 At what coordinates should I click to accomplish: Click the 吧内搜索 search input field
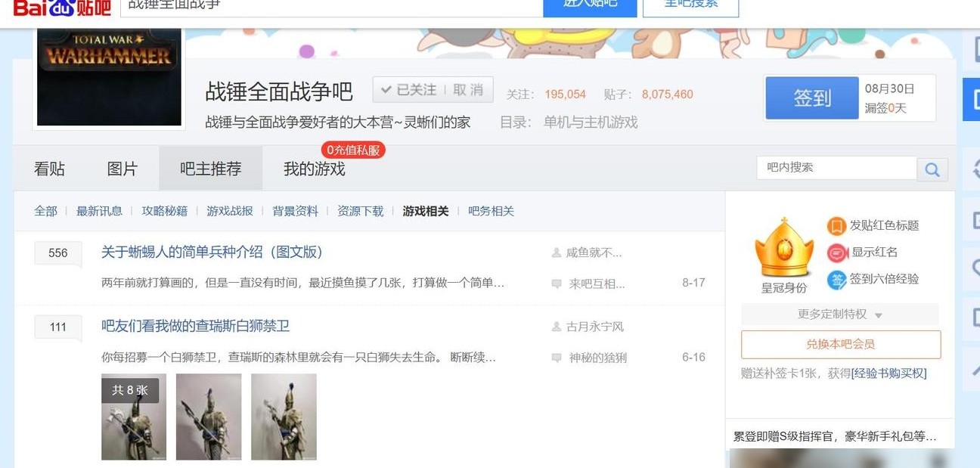click(836, 168)
